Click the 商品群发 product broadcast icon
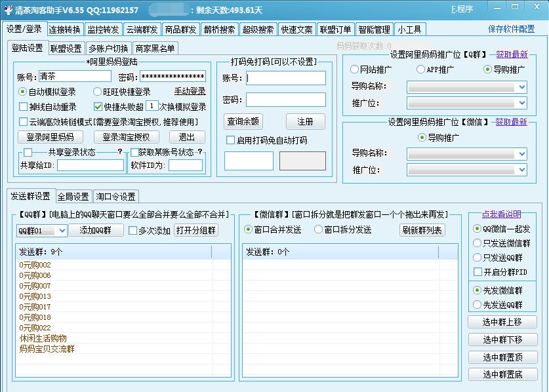The image size is (549, 392). tap(181, 29)
